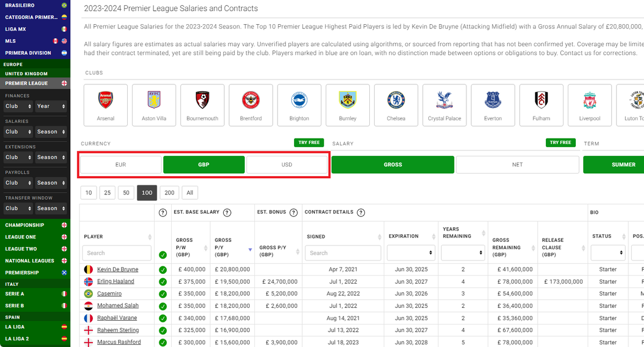Open Extensions Season dropdown

pos(51,157)
